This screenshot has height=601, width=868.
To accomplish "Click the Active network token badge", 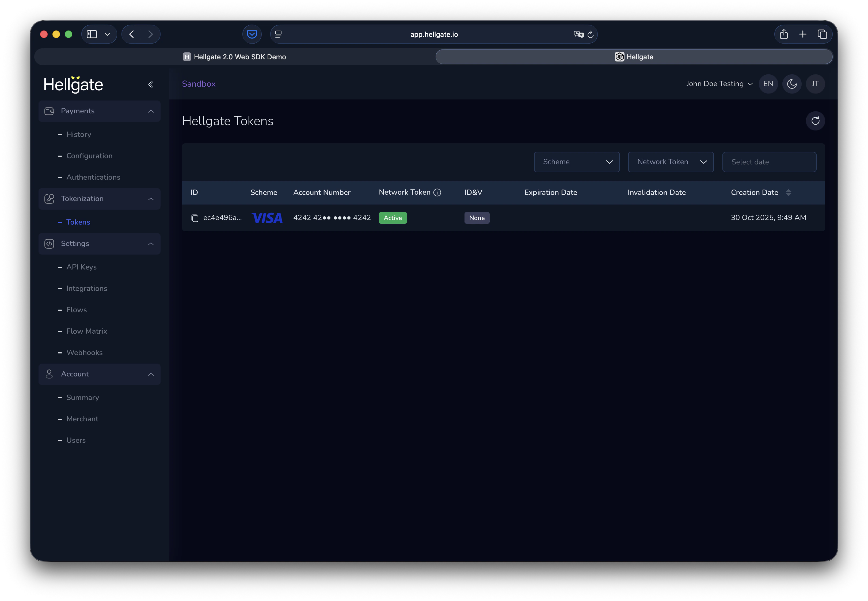I will tap(393, 218).
